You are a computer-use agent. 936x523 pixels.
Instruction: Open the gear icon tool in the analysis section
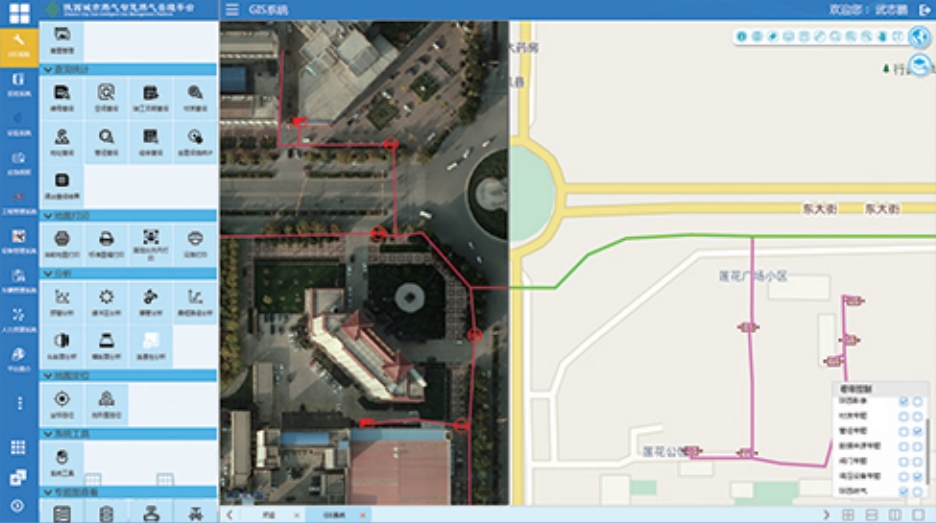pos(106,302)
